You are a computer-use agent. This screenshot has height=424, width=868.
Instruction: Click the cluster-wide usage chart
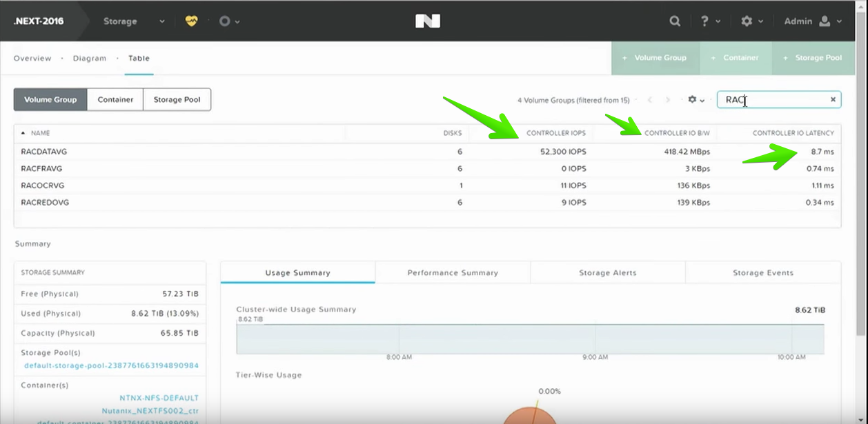coord(530,339)
